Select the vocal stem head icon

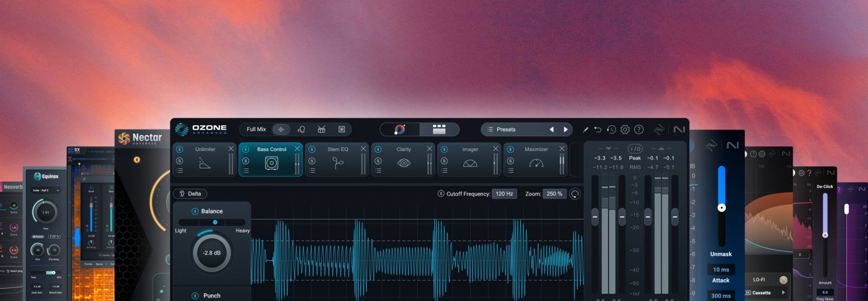301,130
